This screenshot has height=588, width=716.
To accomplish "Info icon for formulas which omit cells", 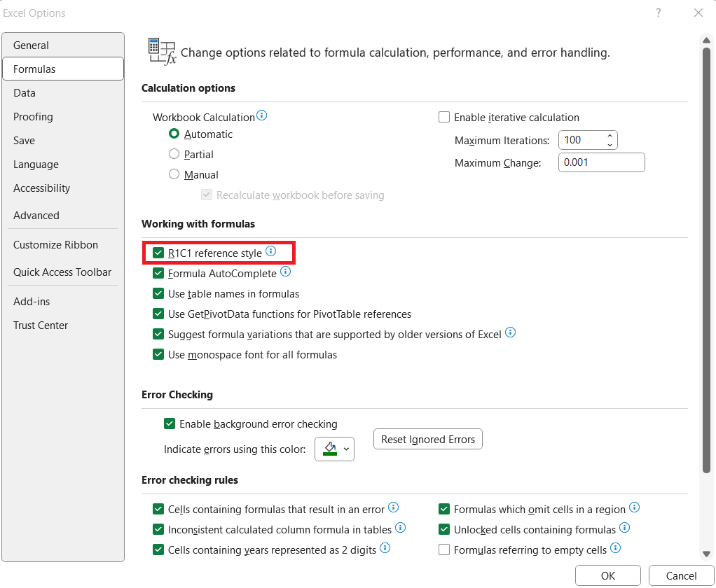I will click(634, 507).
